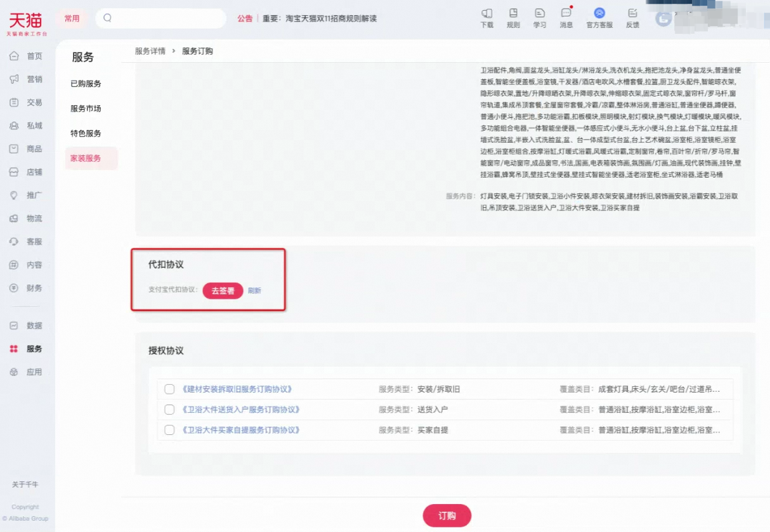Click the blurred user avatar
This screenshot has width=770, height=532.
click(x=663, y=18)
